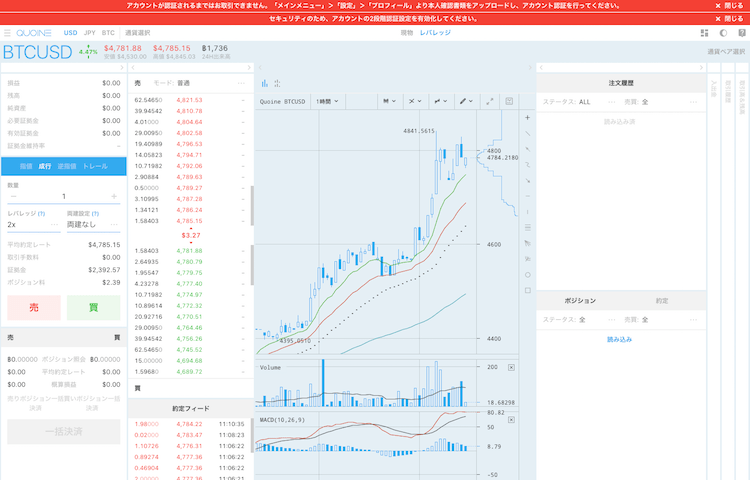Open order book options ellipsis menu

pyautogui.click(x=241, y=83)
